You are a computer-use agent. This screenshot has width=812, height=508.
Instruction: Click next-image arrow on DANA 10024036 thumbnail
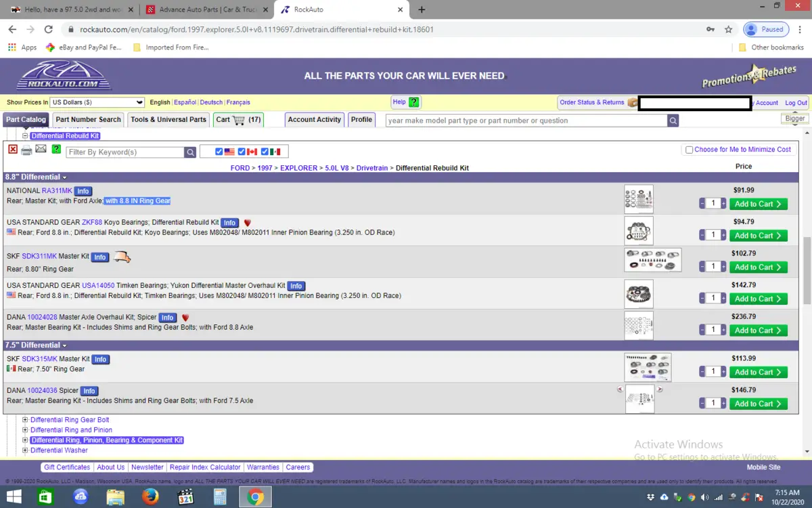660,389
